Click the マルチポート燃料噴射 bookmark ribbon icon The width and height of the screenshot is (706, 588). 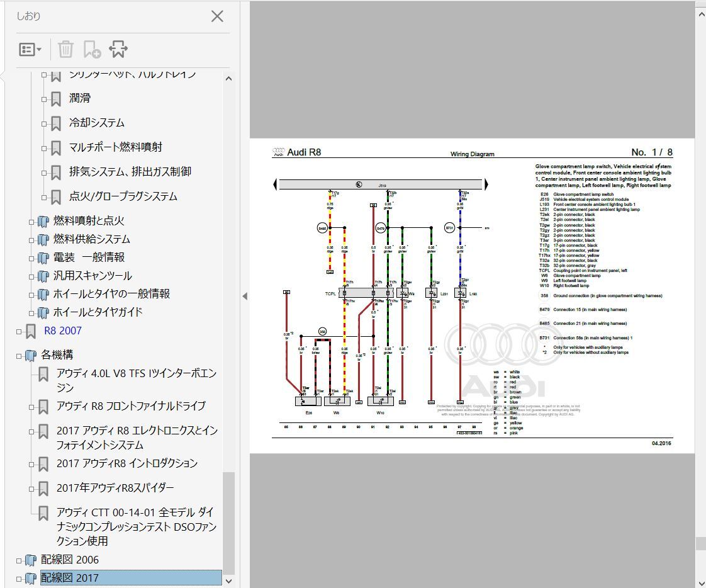[x=56, y=148]
